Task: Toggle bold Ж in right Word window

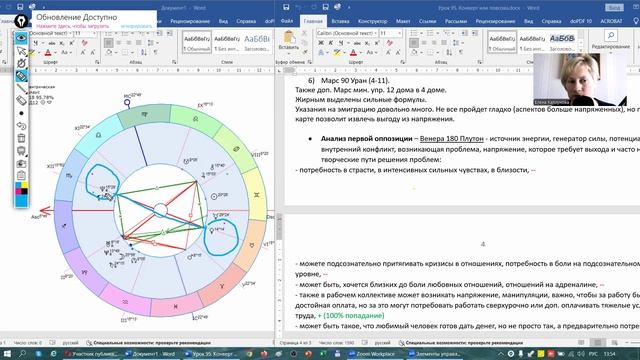Action: (321, 43)
